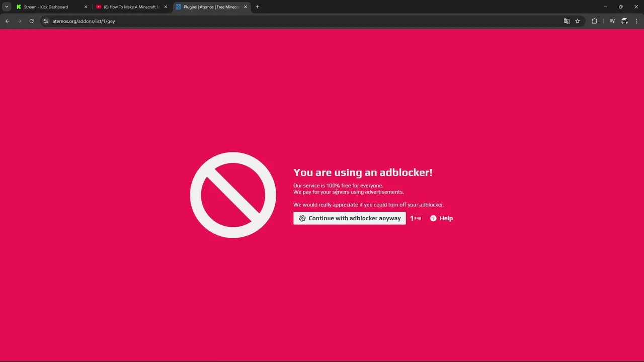This screenshot has height=362, width=644.
Task: Open the Help link
Action: coord(446,218)
